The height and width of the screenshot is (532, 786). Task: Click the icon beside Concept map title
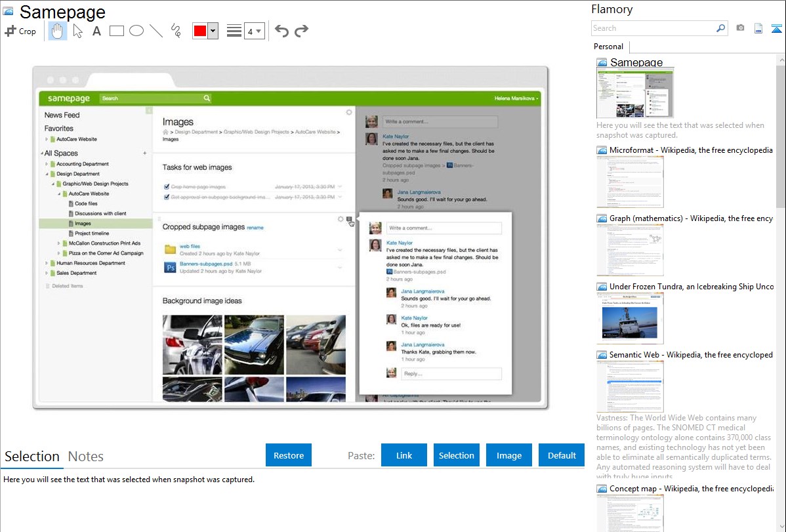click(602, 489)
